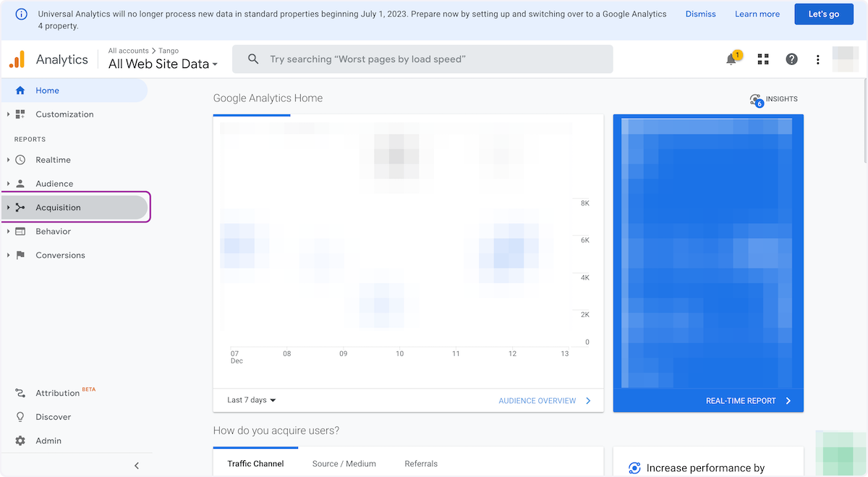The height and width of the screenshot is (477, 868).
Task: Click the Increase performance by text
Action: [705, 468]
